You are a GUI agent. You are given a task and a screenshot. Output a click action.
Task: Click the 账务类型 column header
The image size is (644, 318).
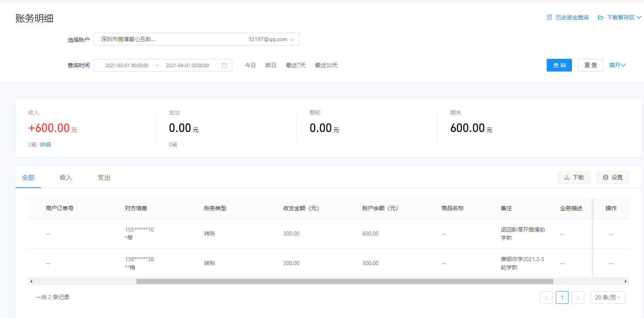(x=215, y=208)
